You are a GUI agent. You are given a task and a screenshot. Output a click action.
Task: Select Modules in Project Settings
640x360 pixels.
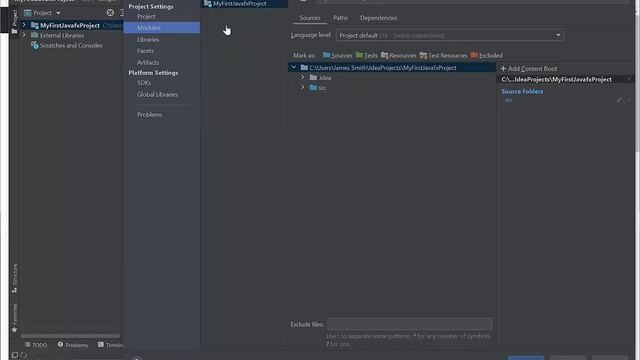(162, 28)
